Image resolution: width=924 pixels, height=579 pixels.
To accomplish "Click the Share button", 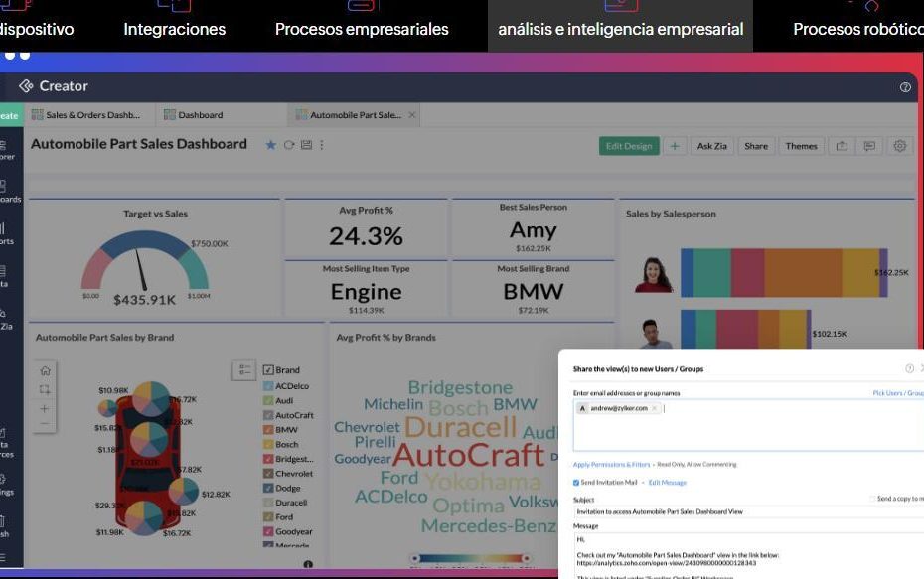I will tap(756, 146).
